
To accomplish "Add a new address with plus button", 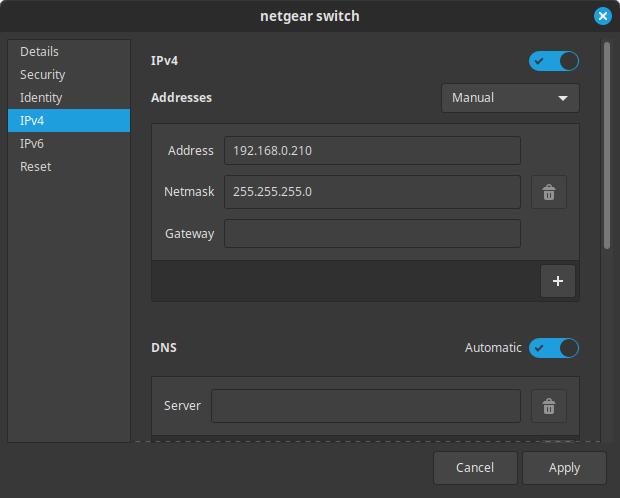I will click(x=558, y=281).
